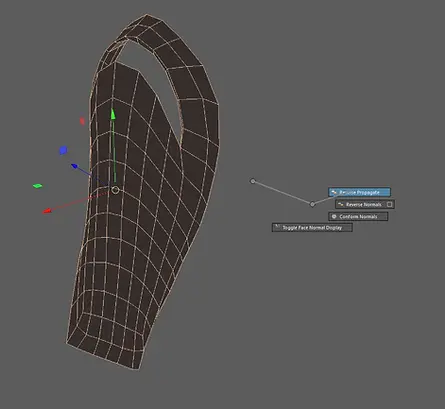445x409 pixels.
Task: Click the small red plane handle
Action: coord(82,121)
